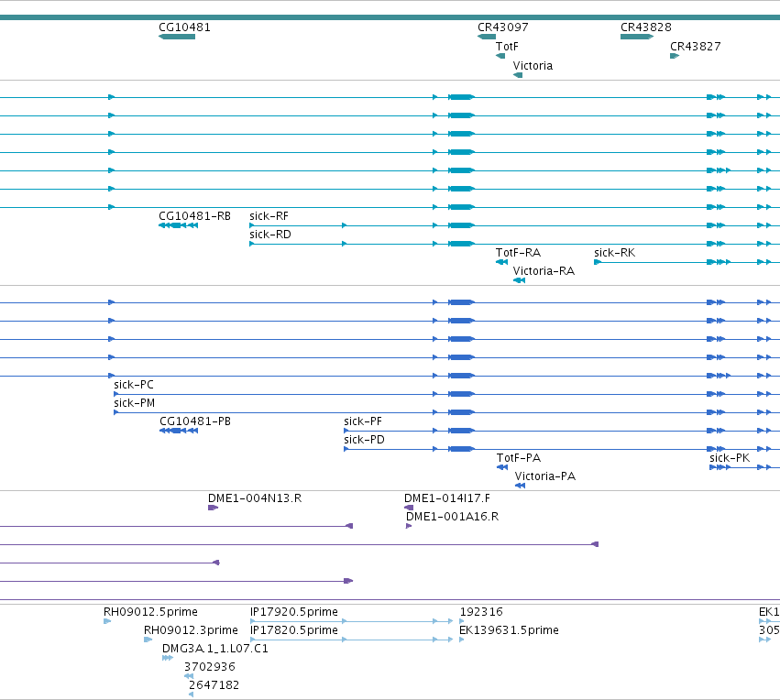This screenshot has width=780, height=700.
Task: Click the DME1-014I17.F BAC end label
Action: point(446,498)
